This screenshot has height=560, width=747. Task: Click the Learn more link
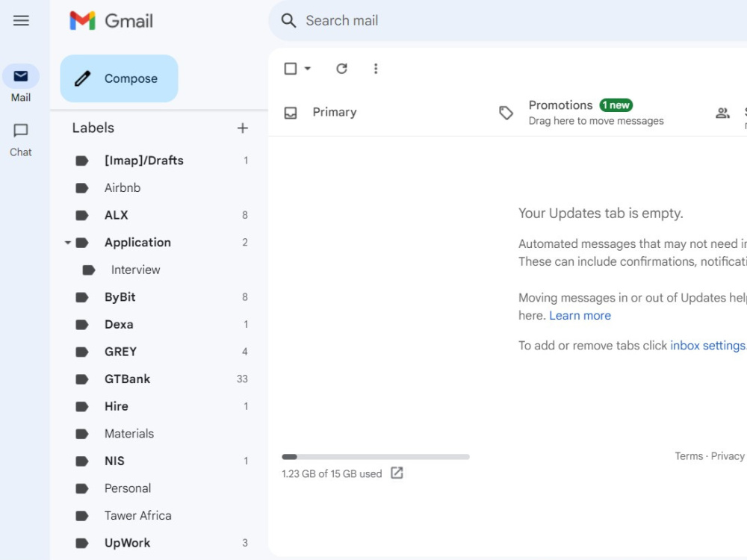[580, 316]
